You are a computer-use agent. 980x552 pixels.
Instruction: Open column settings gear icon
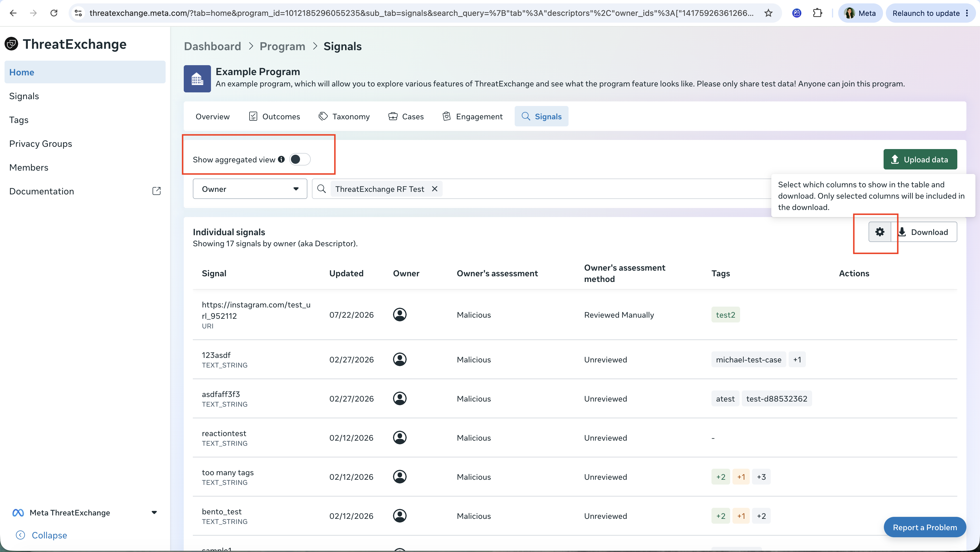point(880,232)
